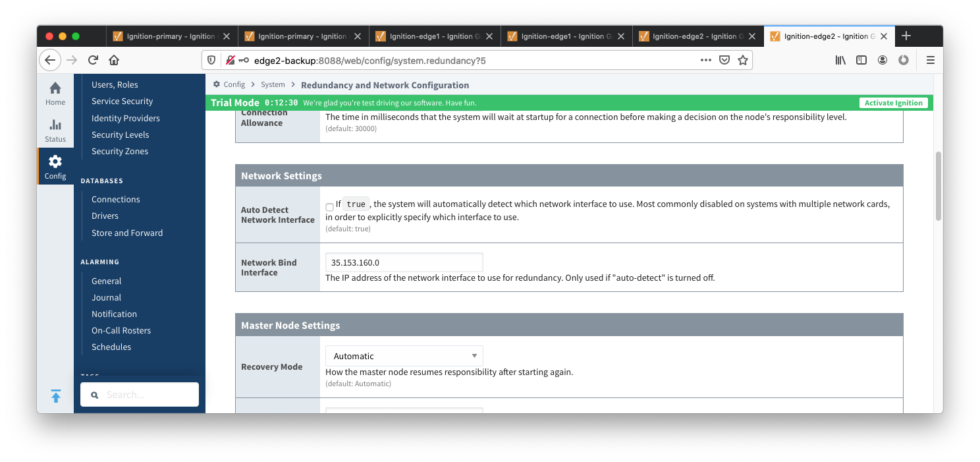Open the Ignition Config section

[x=55, y=167]
